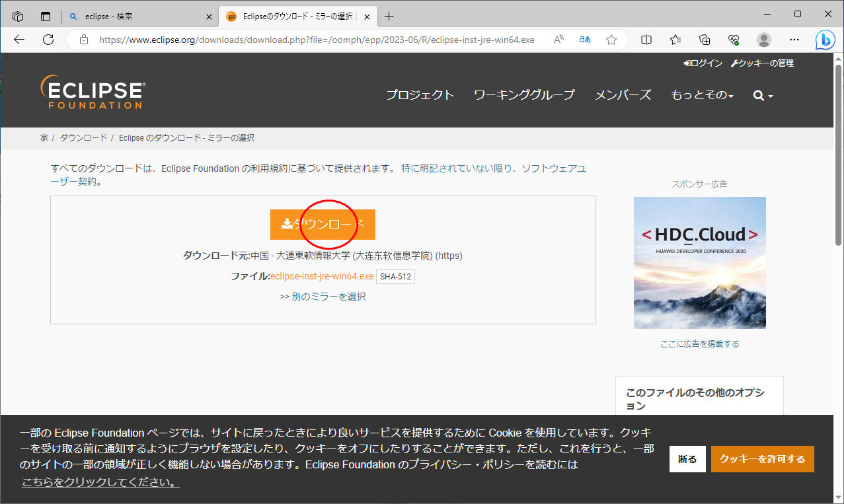Click the translate icon in address bar

point(585,40)
